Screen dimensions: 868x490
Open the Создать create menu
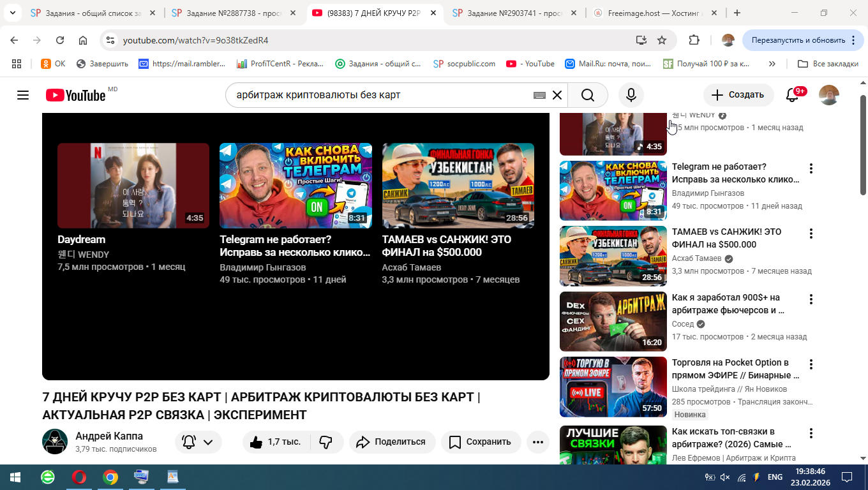(x=738, y=95)
